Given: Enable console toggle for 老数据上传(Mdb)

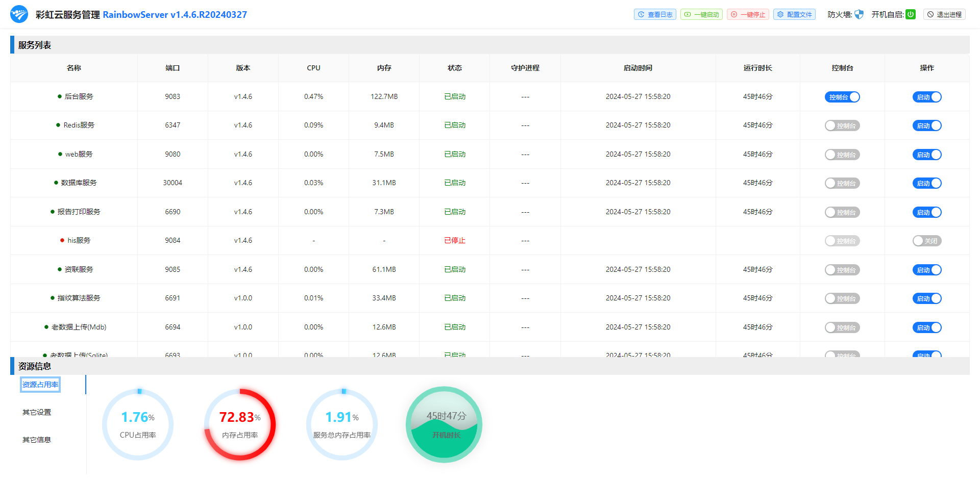Looking at the screenshot, I should pyautogui.click(x=842, y=327).
